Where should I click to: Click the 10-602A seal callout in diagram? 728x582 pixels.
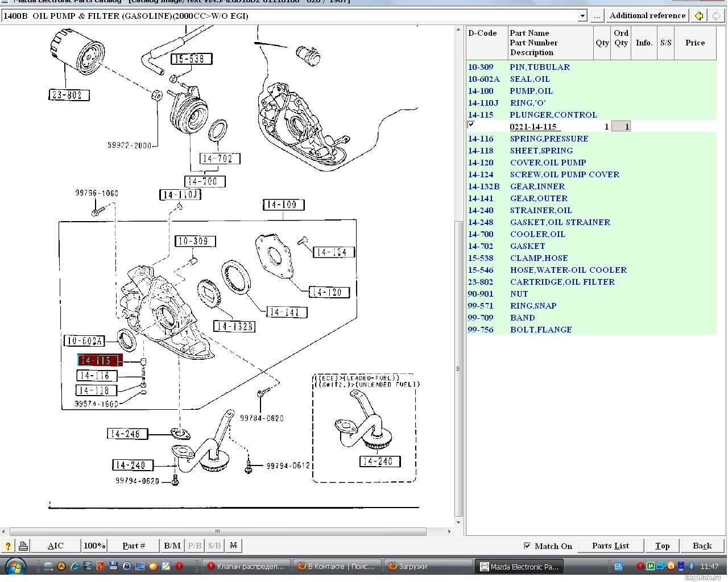84,341
